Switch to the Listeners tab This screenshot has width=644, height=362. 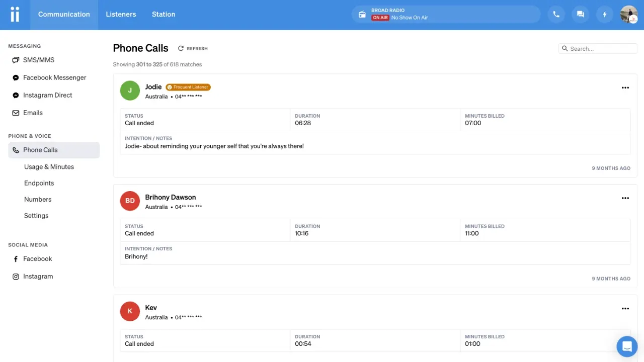click(121, 15)
